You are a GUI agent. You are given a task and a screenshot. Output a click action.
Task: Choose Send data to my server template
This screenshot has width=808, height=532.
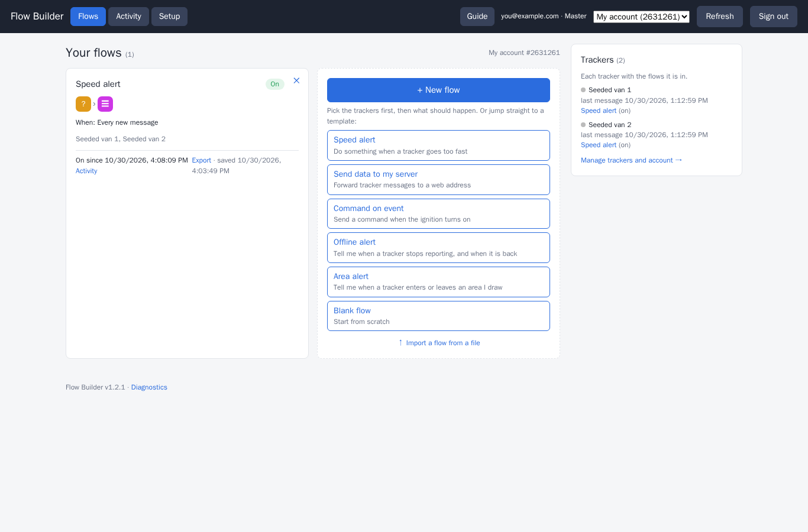click(438, 180)
